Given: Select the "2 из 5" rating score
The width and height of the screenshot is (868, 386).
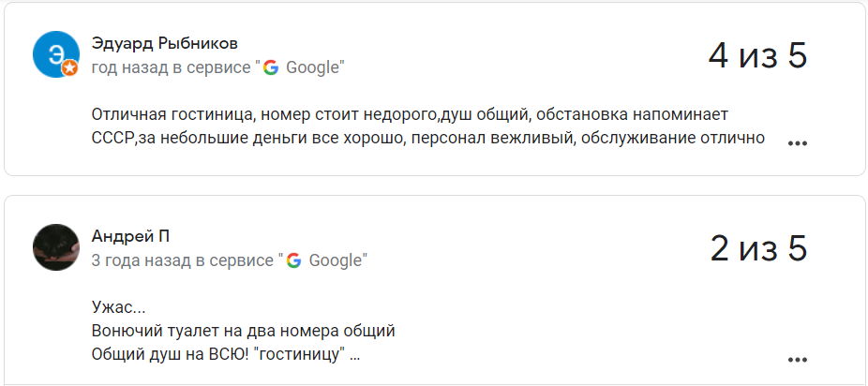Looking at the screenshot, I should [758, 248].
